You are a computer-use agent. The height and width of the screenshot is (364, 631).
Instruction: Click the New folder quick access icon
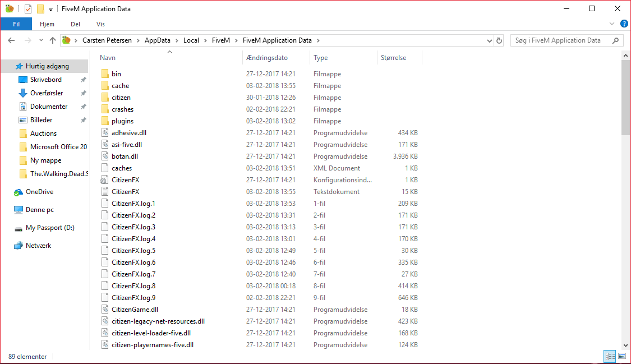pos(40,9)
